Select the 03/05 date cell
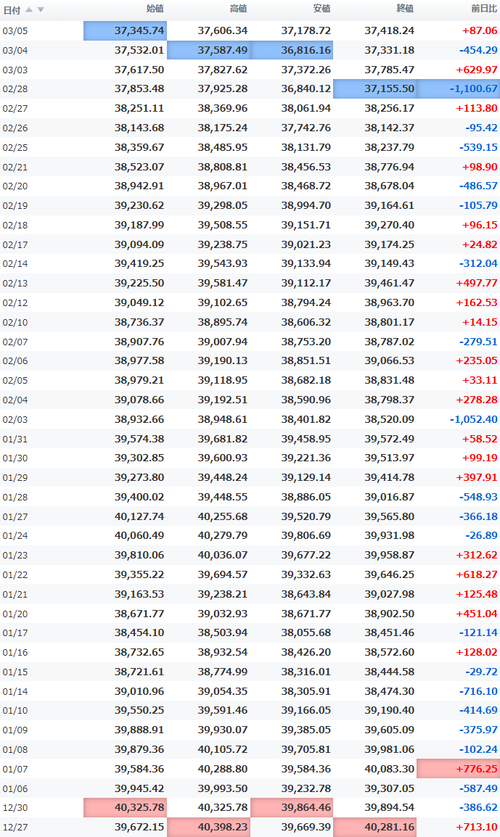The width and height of the screenshot is (500, 837). pyautogui.click(x=15, y=31)
